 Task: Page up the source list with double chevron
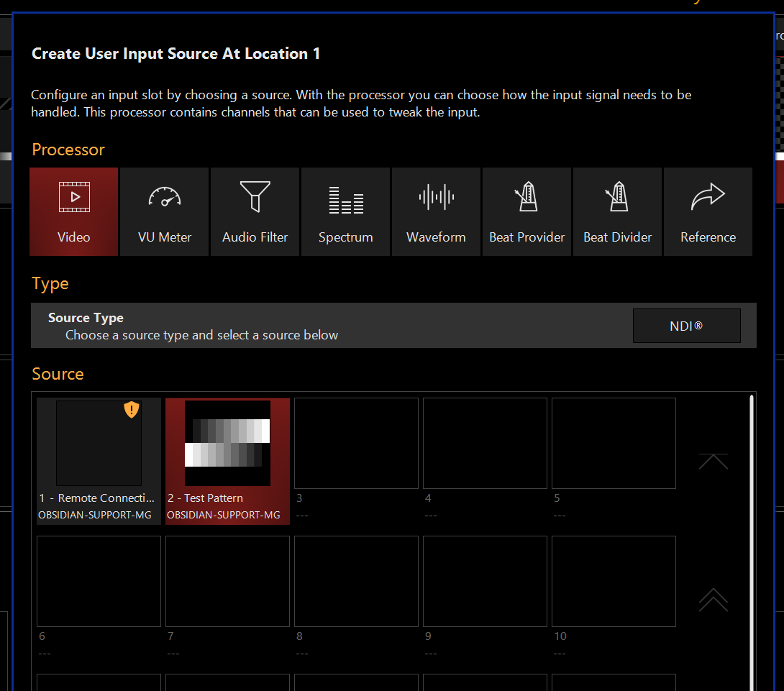[714, 600]
